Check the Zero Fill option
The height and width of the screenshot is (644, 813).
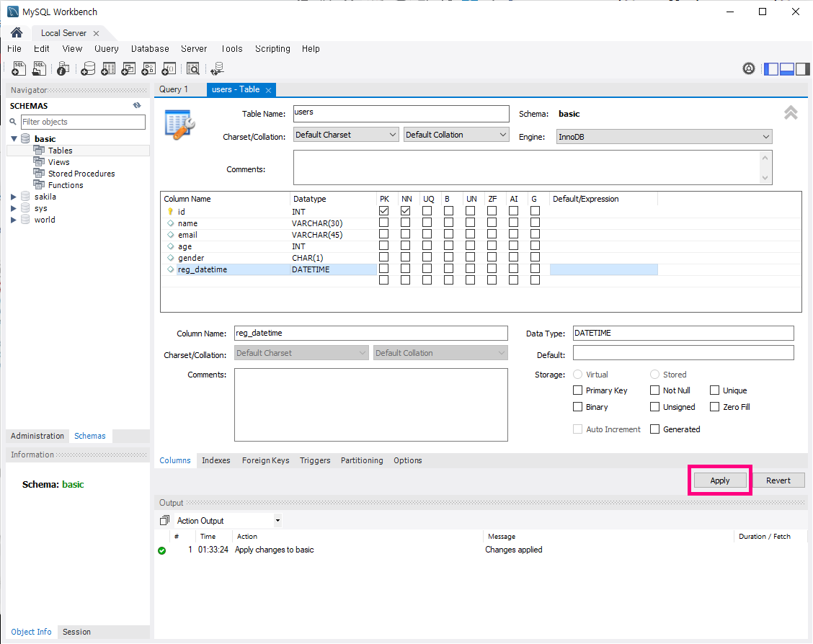tap(714, 407)
